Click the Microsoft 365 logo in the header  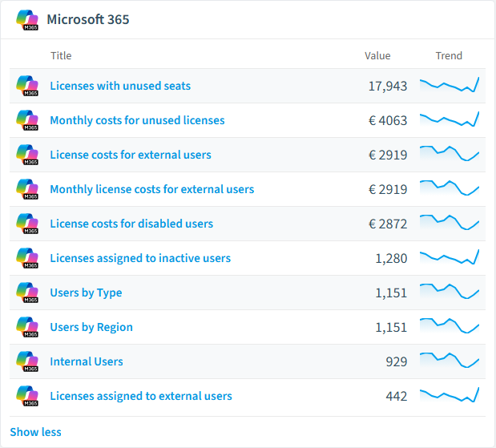(x=27, y=19)
